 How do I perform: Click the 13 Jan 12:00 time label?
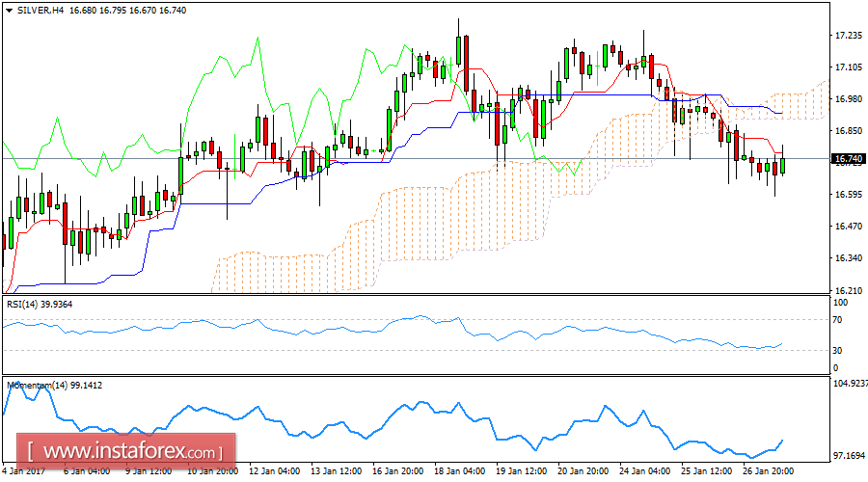(x=336, y=471)
